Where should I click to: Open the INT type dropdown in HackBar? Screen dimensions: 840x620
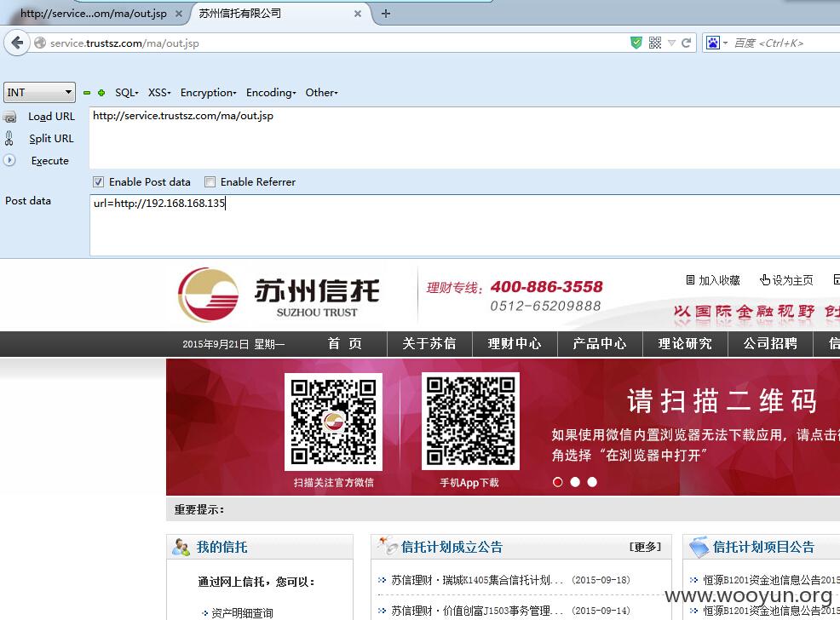[x=39, y=92]
